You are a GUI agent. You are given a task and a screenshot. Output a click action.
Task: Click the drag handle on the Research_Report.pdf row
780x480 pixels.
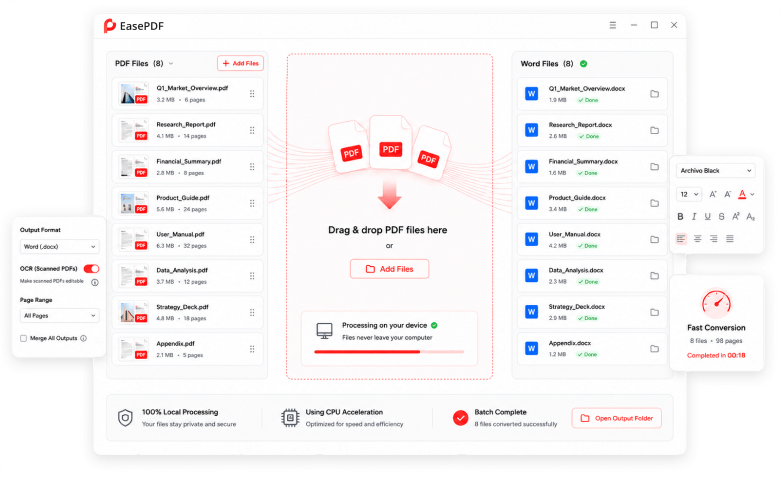(x=252, y=130)
